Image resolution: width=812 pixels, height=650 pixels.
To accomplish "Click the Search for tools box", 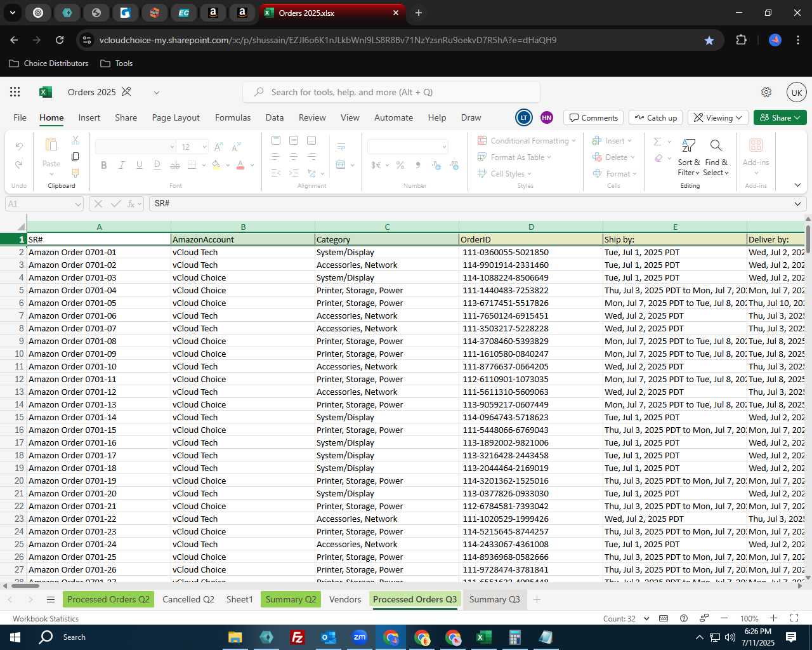I will 391,93.
